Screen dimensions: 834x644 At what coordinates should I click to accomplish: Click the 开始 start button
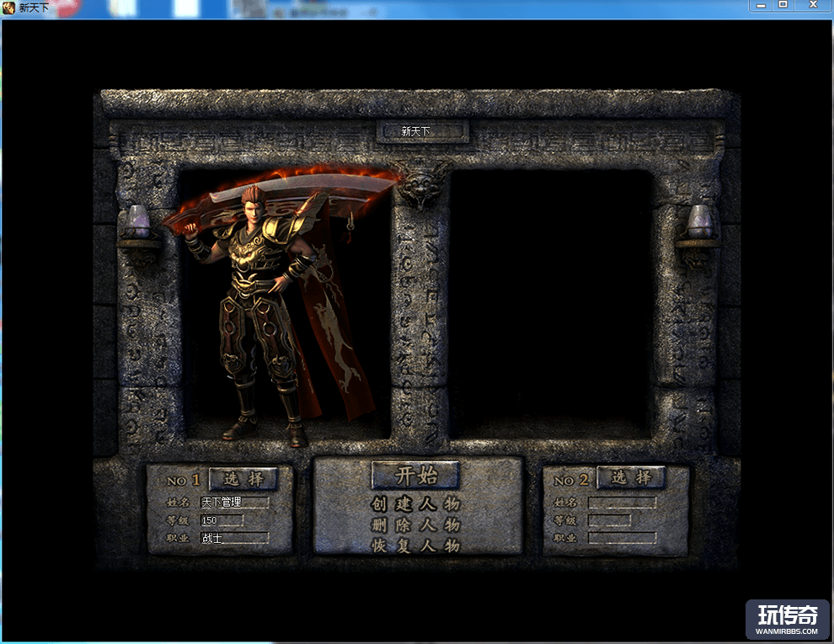tap(415, 475)
